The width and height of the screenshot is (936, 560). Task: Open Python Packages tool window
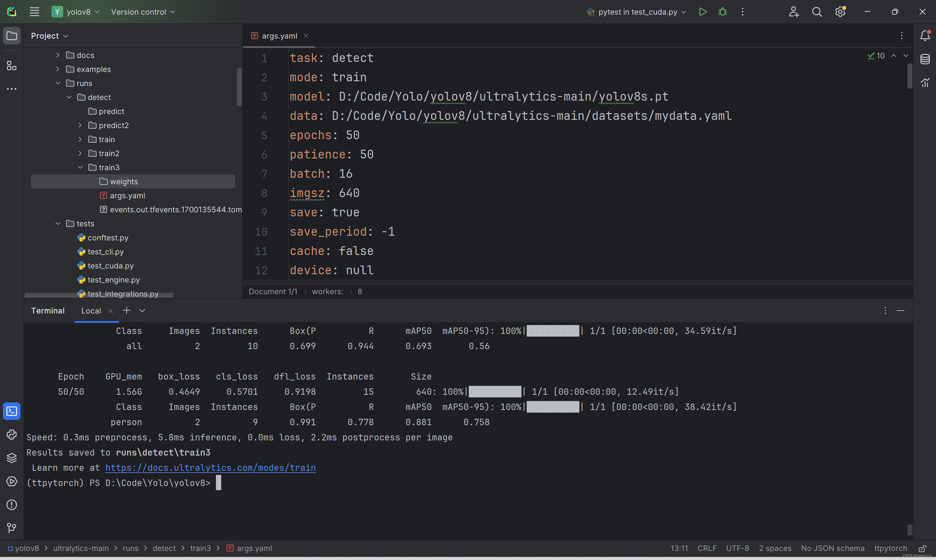12,458
